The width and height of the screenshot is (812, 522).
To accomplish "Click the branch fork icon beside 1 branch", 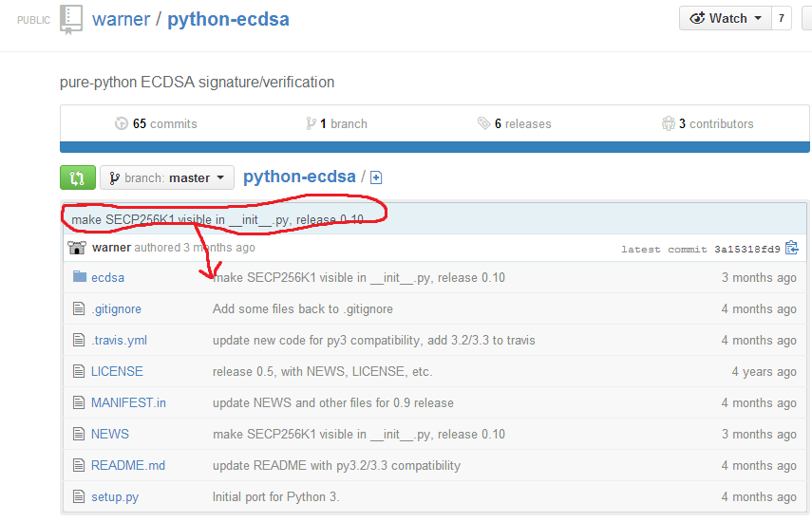I will (311, 123).
